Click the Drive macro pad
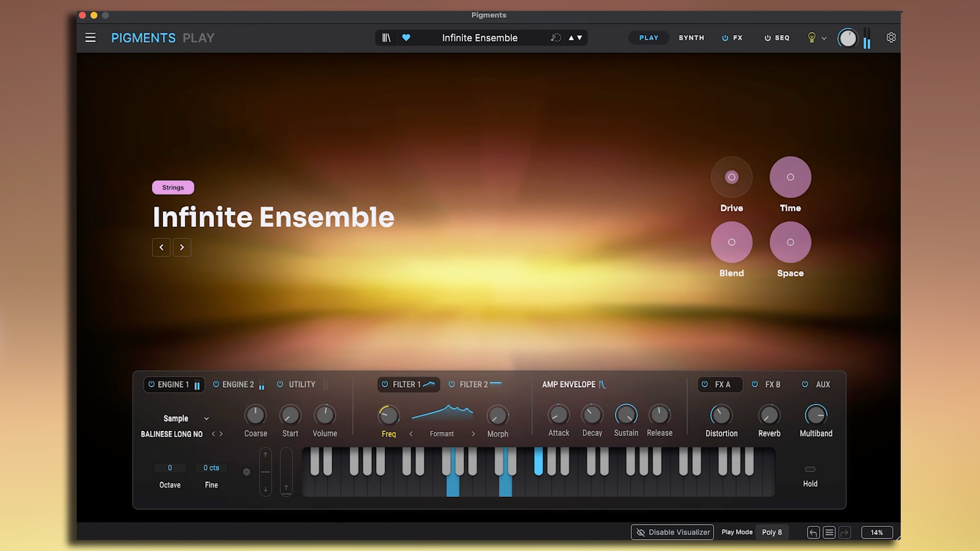Viewport: 980px width, 551px height. tap(732, 177)
